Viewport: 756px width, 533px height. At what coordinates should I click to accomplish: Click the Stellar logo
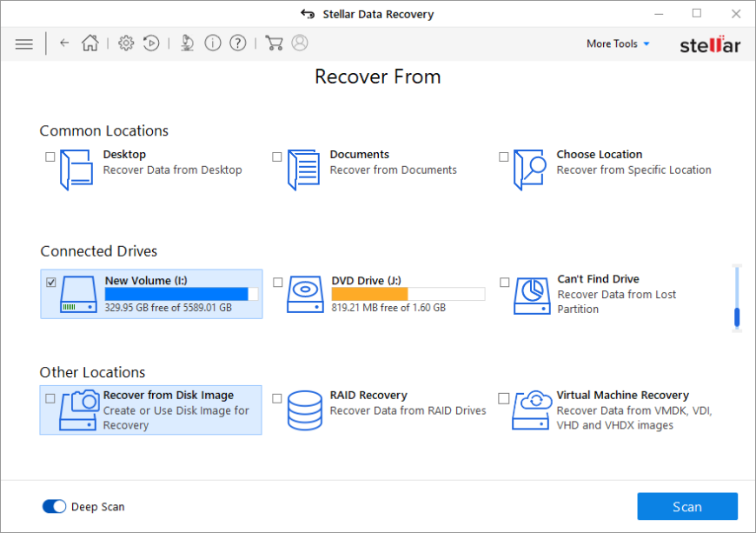click(x=710, y=44)
